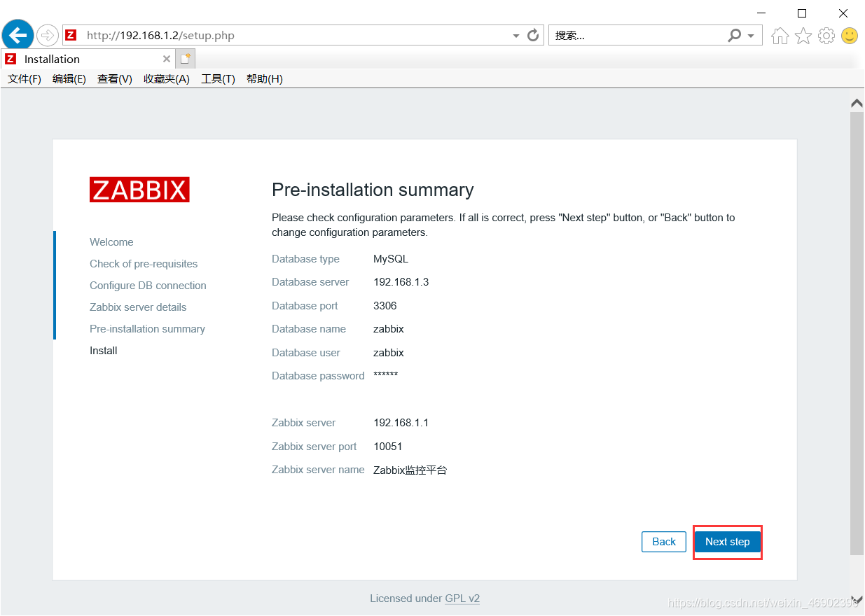Select the Install step in sidebar
The height and width of the screenshot is (616, 865).
[104, 351]
